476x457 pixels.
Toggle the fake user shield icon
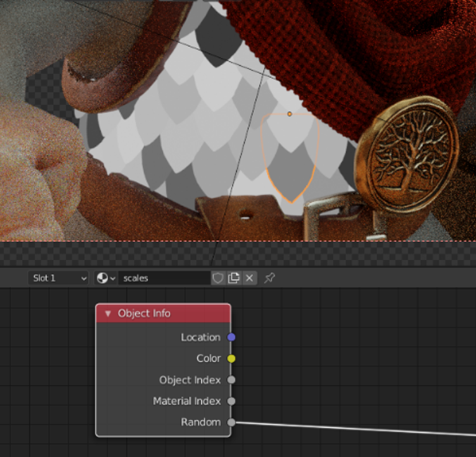point(217,278)
